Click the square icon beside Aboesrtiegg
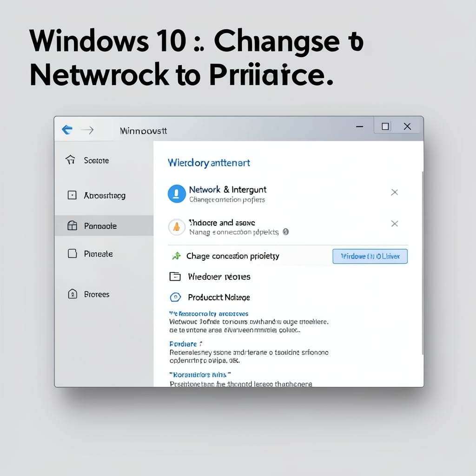The image size is (476, 476). (72, 195)
